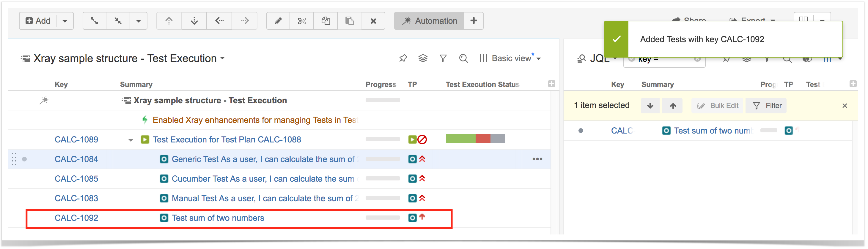868x249 pixels.
Task: Click the Bulk Edit button
Action: point(717,106)
